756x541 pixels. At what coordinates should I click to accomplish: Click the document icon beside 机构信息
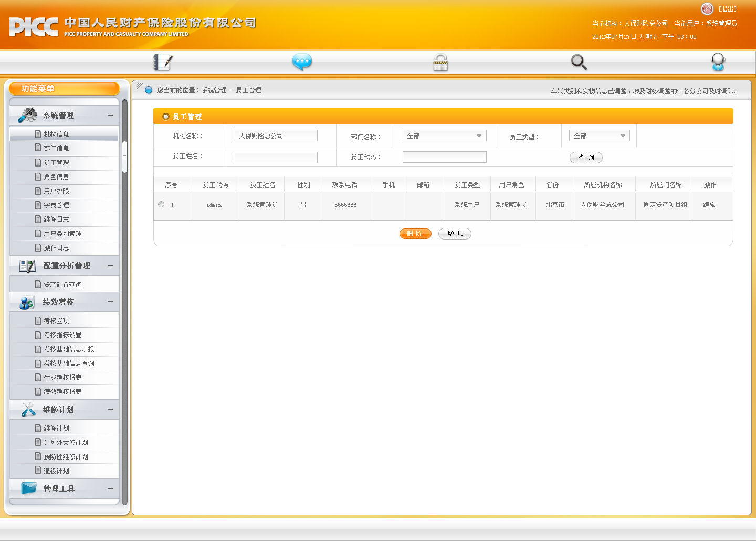click(38, 134)
